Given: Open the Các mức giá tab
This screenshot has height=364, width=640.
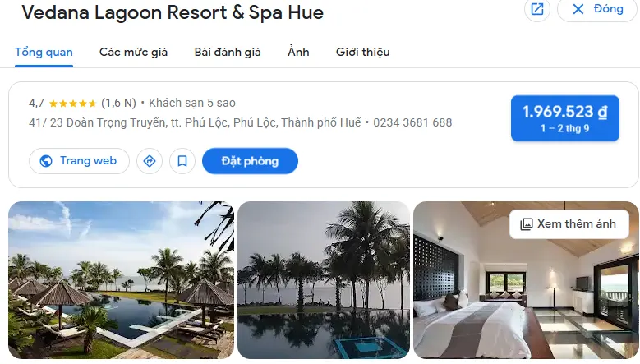Looking at the screenshot, I should click(x=133, y=53).
